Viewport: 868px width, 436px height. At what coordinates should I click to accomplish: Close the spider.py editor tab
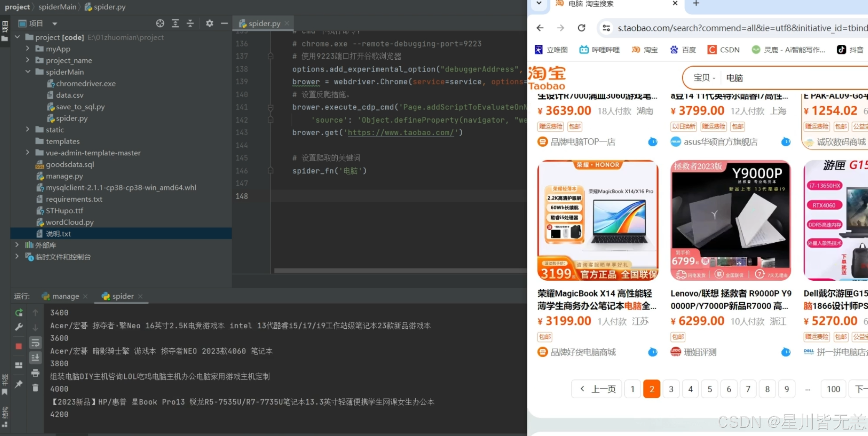pyautogui.click(x=287, y=23)
